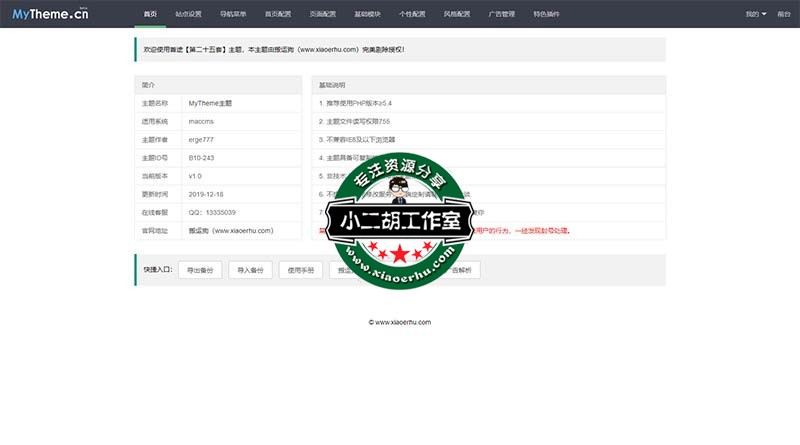Go to 风格配置 page
This screenshot has height=445, width=800.
click(x=457, y=15)
